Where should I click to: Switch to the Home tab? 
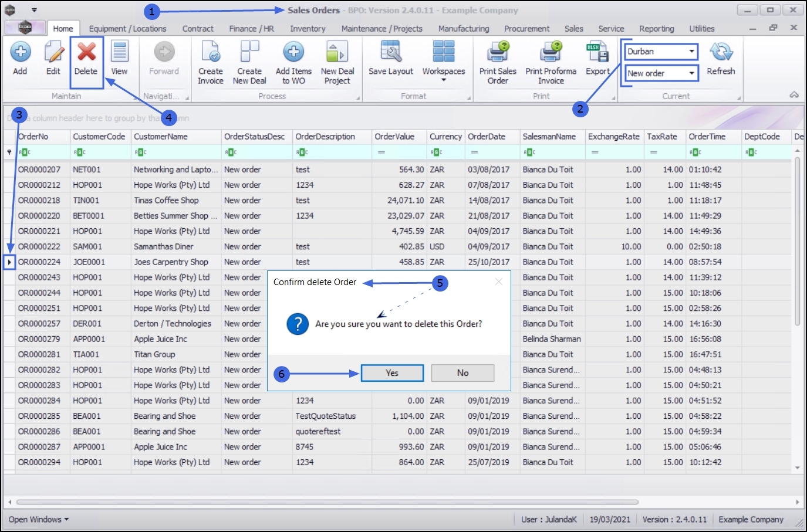click(x=63, y=28)
